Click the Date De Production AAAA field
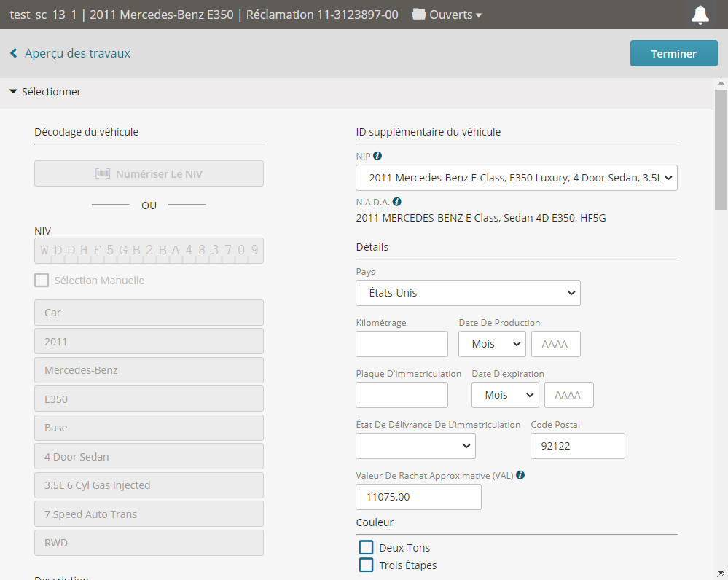Image resolution: width=728 pixels, height=580 pixels. [x=556, y=344]
